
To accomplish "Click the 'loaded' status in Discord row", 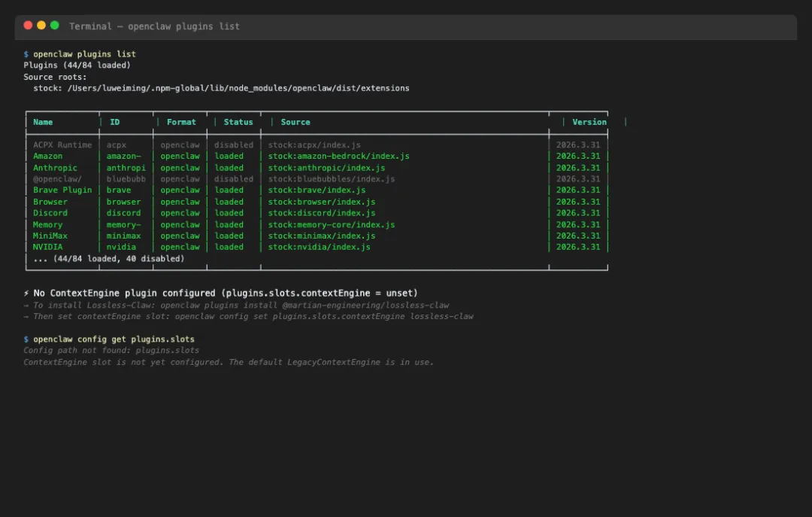I will (x=229, y=213).
